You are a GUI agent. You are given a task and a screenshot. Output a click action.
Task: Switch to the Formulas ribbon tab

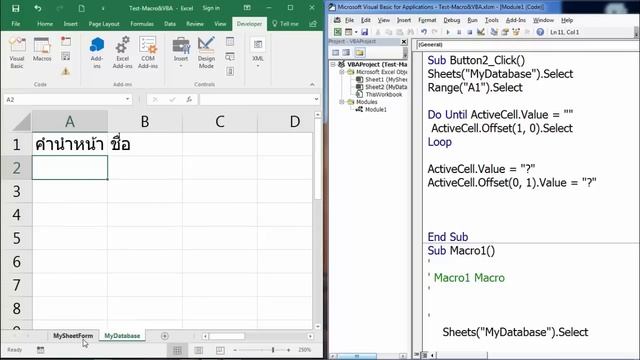[x=142, y=24]
